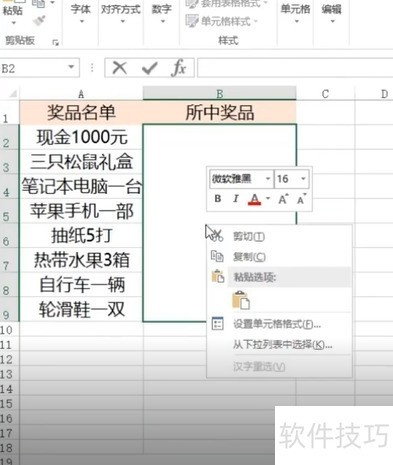Image resolution: width=393 pixels, height=465 pixels.
Task: Open the font size 16 dropdown
Action: 303,179
